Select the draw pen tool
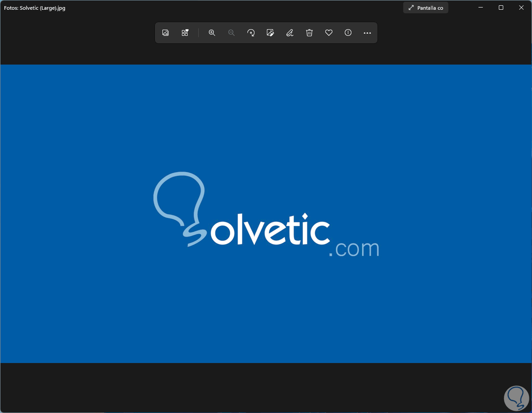Screen dimensions: 532x413 coord(290,33)
